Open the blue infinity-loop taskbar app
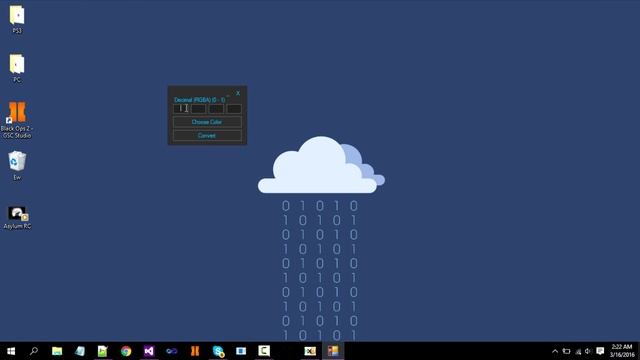The height and width of the screenshot is (360, 640). click(x=172, y=351)
